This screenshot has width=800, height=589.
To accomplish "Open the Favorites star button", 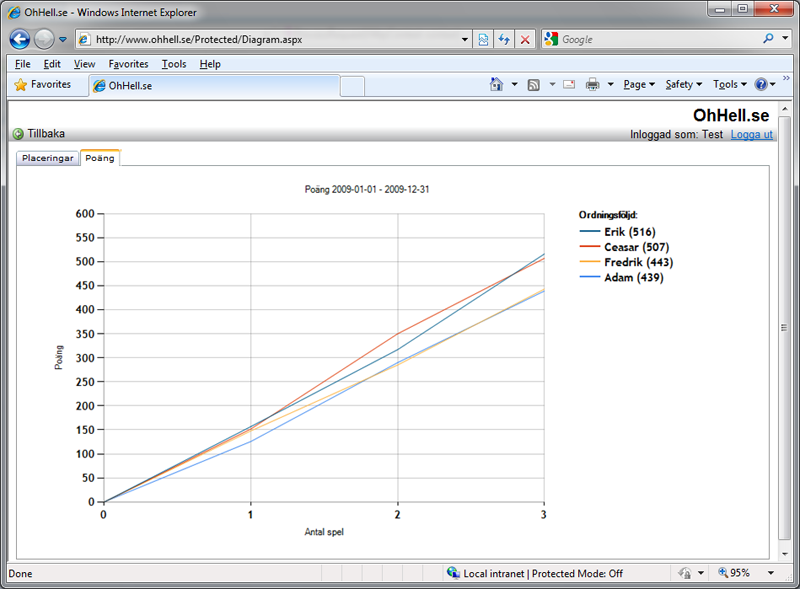I will coord(43,85).
